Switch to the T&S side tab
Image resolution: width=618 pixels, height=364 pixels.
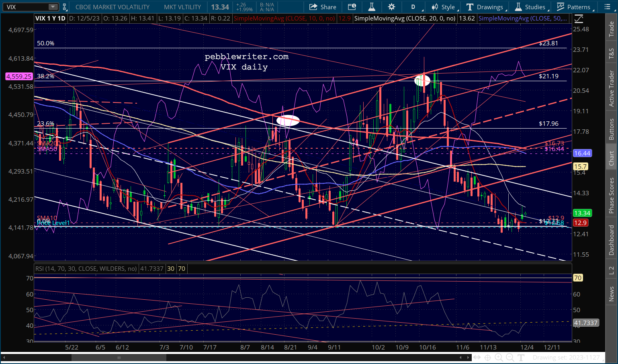click(611, 53)
